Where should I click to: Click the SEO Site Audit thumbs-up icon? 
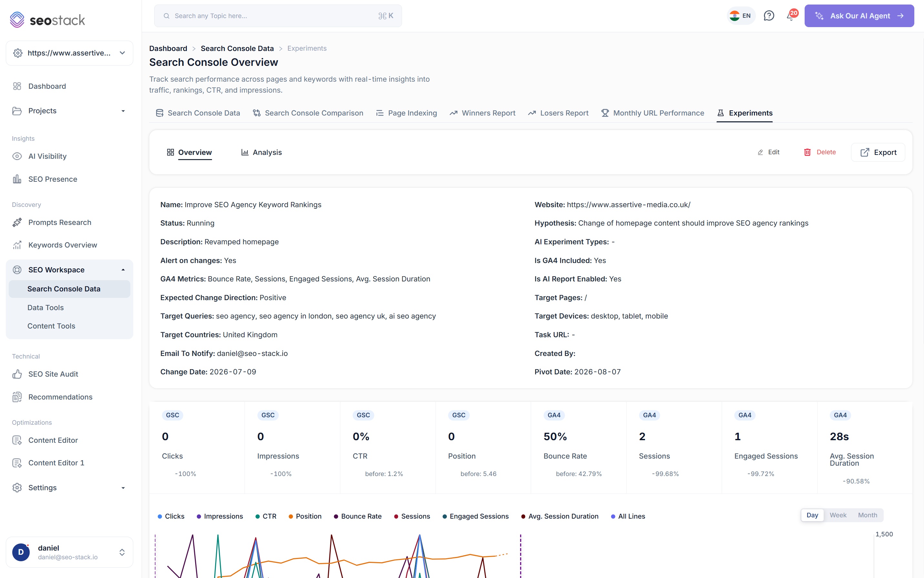coord(17,374)
